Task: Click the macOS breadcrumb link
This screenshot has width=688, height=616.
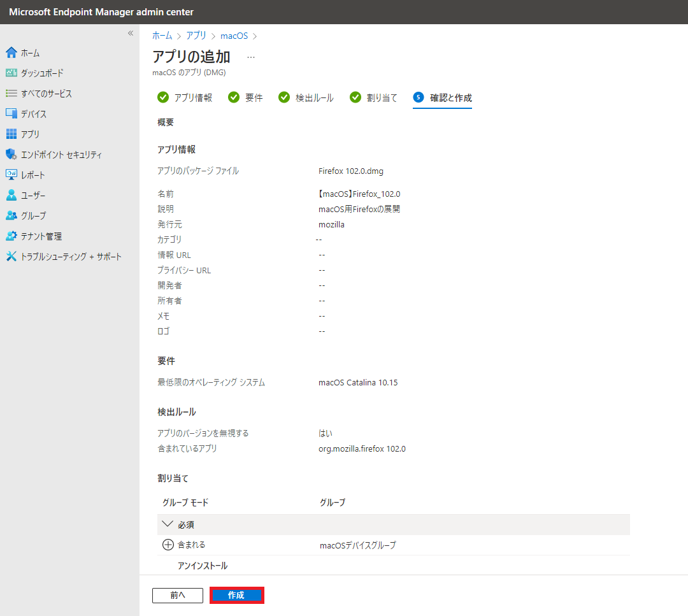Action: (x=234, y=36)
